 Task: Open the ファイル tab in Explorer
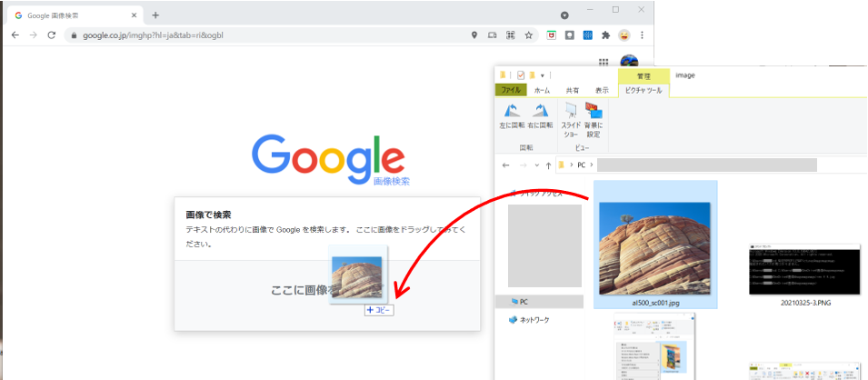point(511,90)
